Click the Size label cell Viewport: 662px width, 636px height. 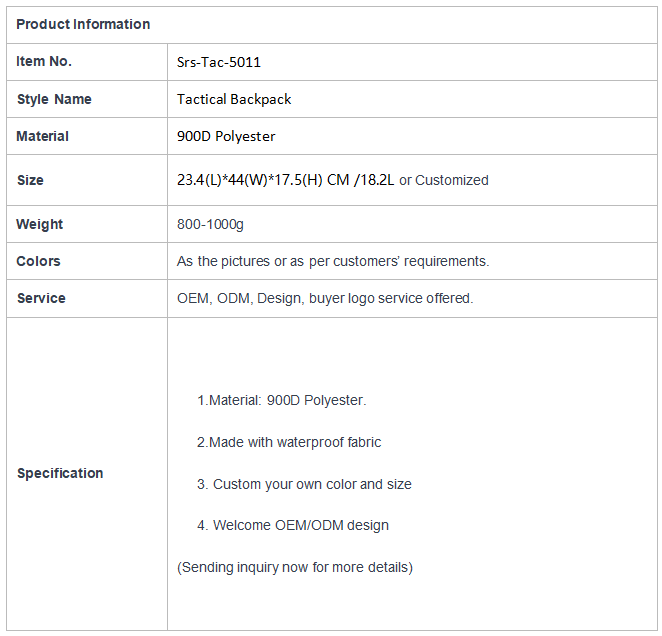click(x=87, y=180)
